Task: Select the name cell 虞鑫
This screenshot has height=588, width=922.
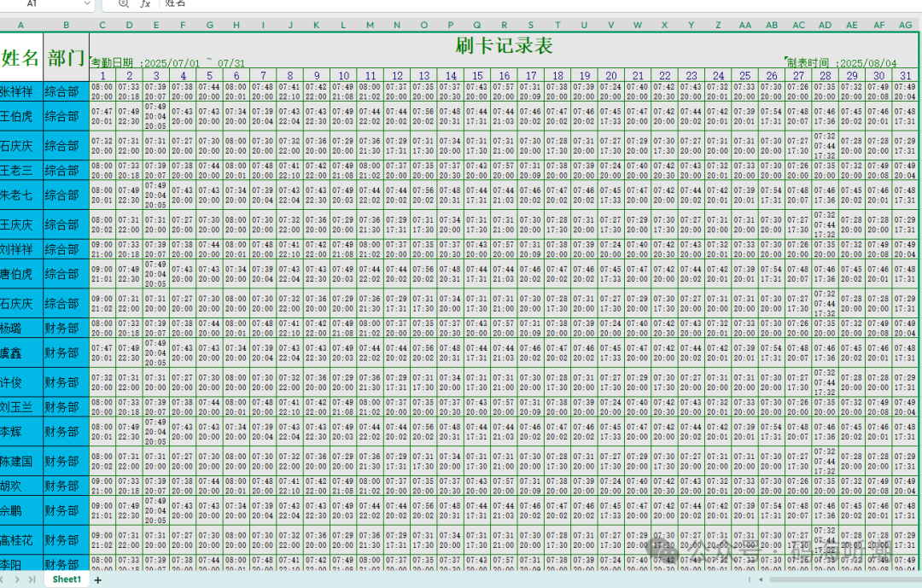Action: [x=21, y=352]
